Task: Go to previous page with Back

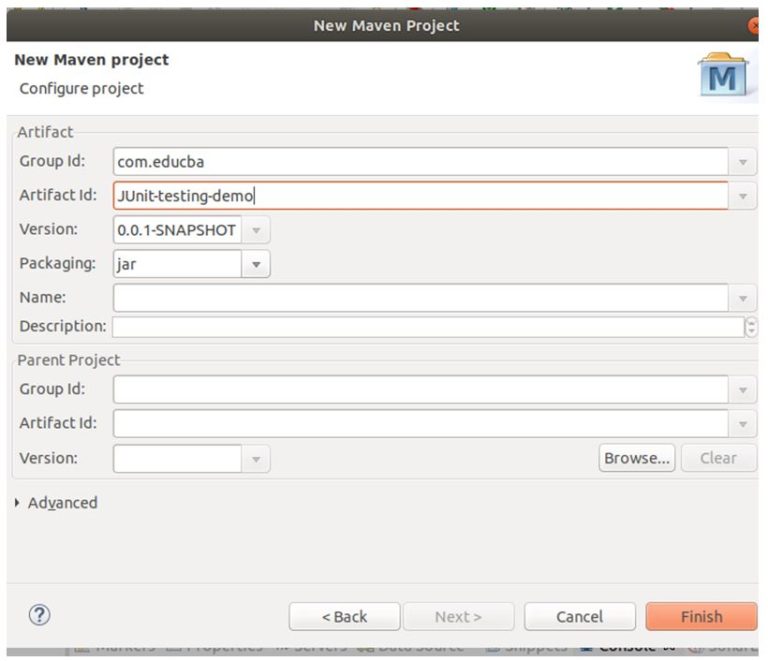Action: [x=344, y=616]
